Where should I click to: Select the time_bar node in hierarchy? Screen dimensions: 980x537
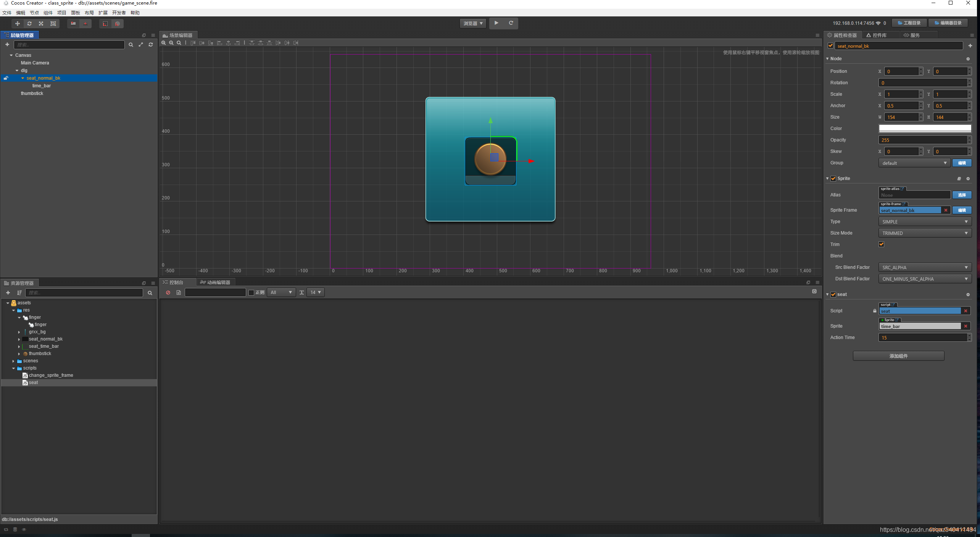point(41,86)
